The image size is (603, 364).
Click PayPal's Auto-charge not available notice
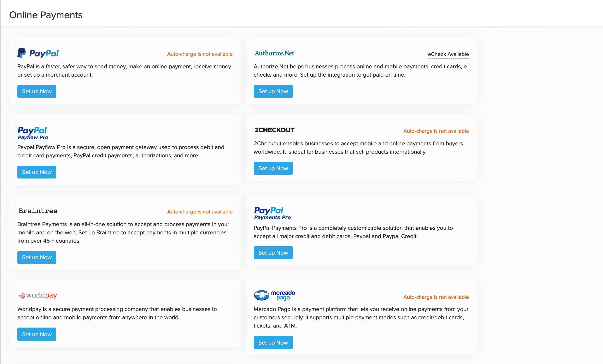(200, 54)
